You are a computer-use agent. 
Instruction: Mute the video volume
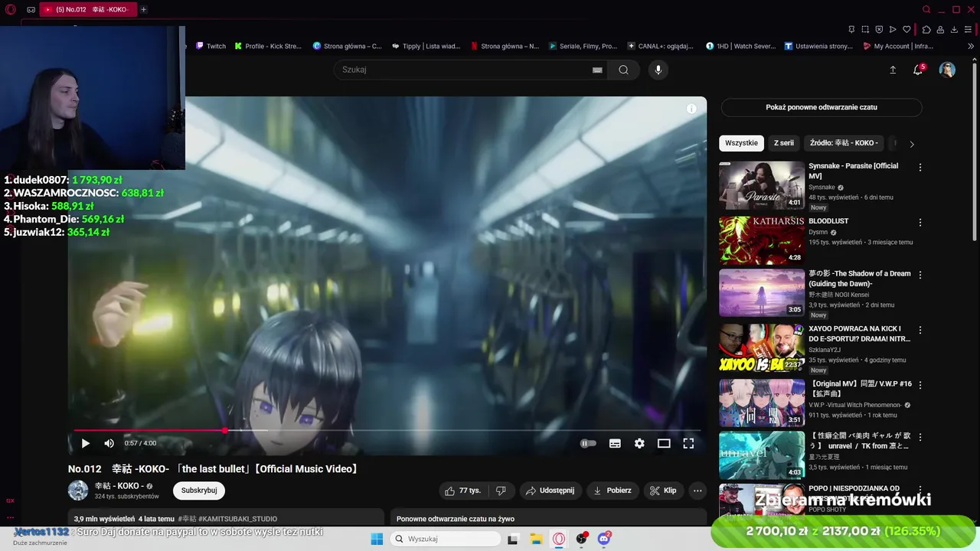109,443
